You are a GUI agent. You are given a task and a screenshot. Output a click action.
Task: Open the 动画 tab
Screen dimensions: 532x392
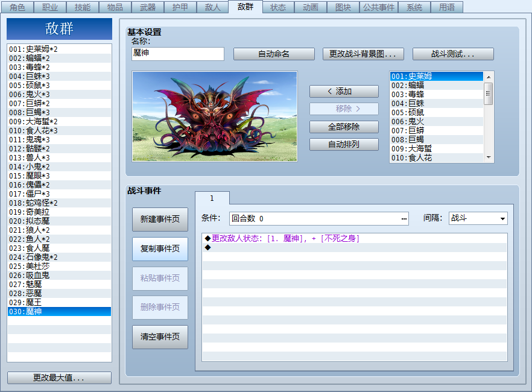311,7
